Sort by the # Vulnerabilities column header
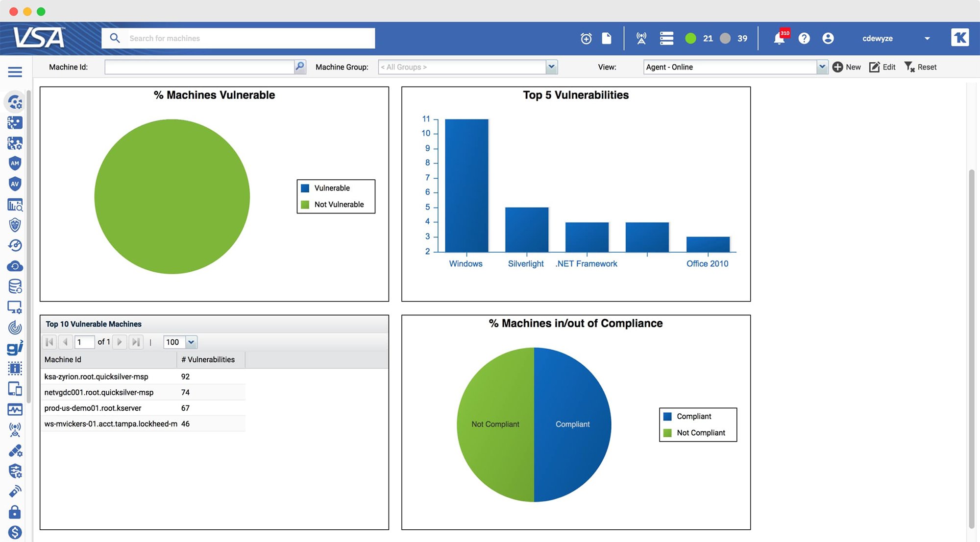Screen dimensions: 980x542 (208, 359)
